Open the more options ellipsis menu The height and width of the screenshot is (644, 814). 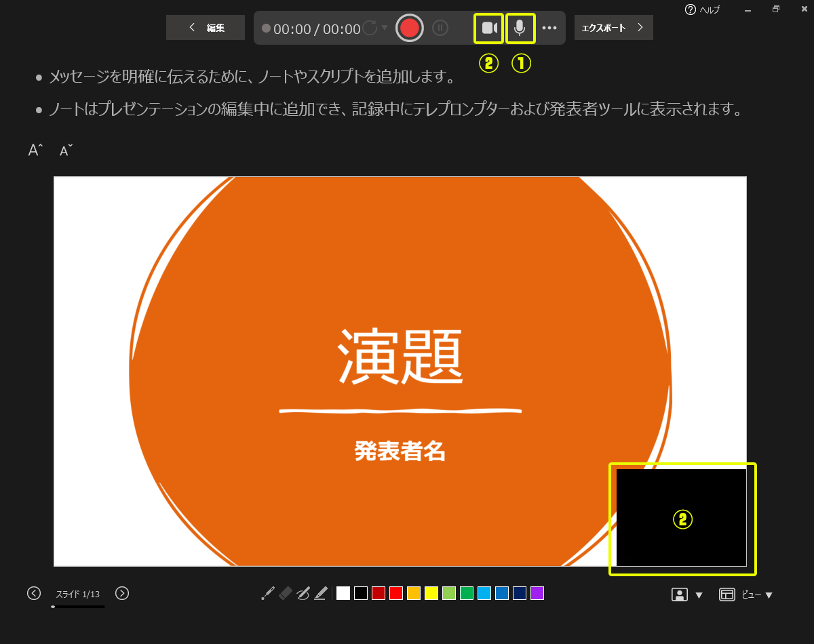(x=549, y=28)
